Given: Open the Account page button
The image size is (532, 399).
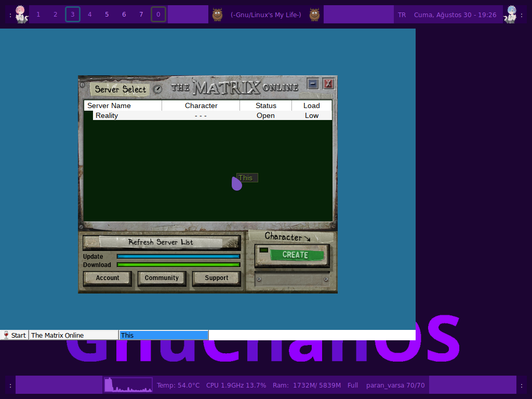Looking at the screenshot, I should tap(108, 278).
